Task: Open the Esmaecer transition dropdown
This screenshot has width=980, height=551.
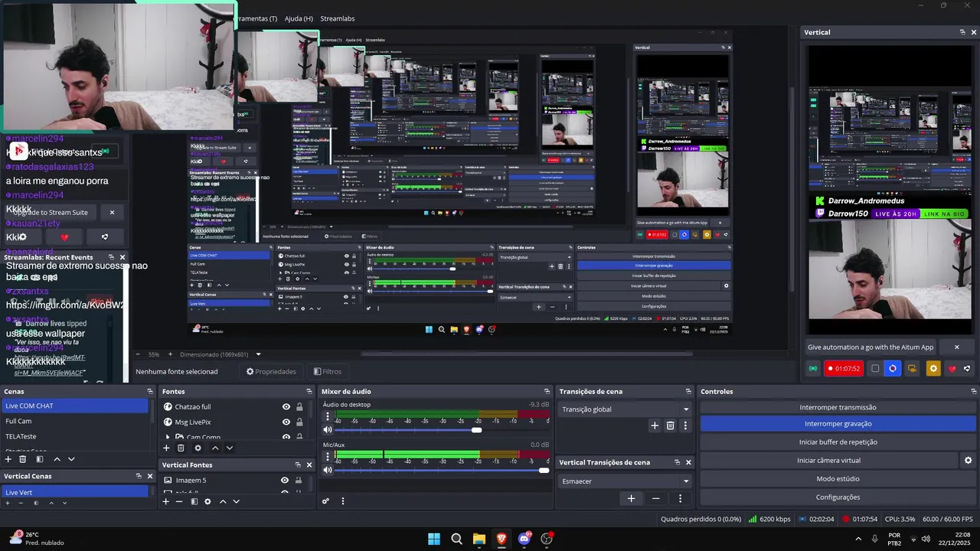Action: click(625, 481)
